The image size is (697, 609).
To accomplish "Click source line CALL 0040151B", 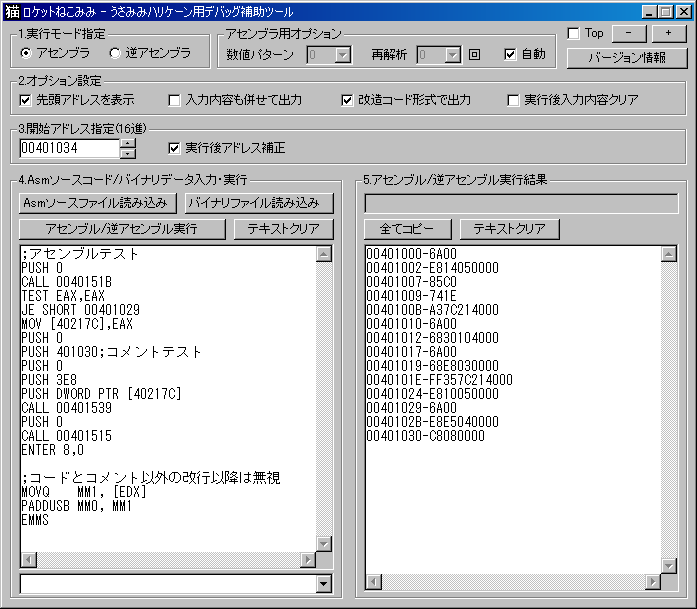I will tap(67, 282).
